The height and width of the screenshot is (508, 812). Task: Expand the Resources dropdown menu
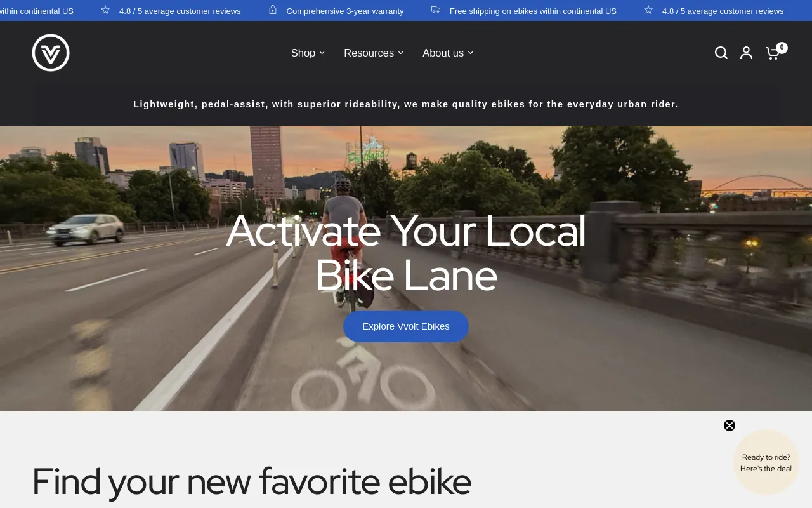click(x=374, y=53)
